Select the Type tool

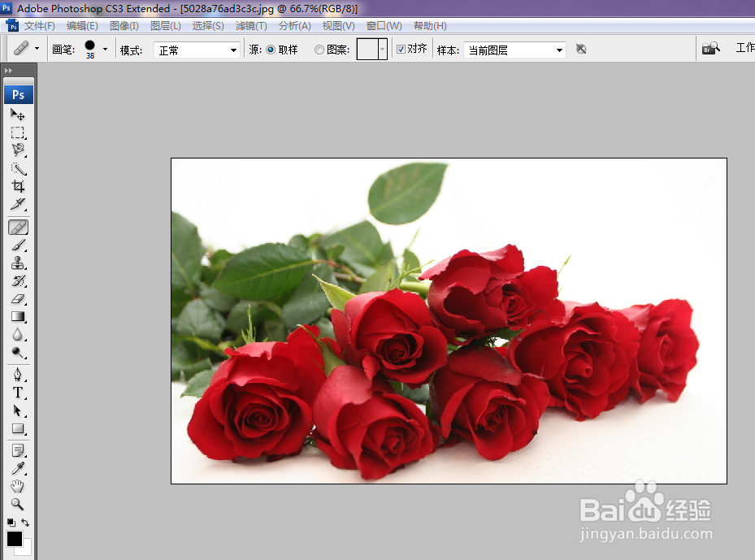[18, 393]
